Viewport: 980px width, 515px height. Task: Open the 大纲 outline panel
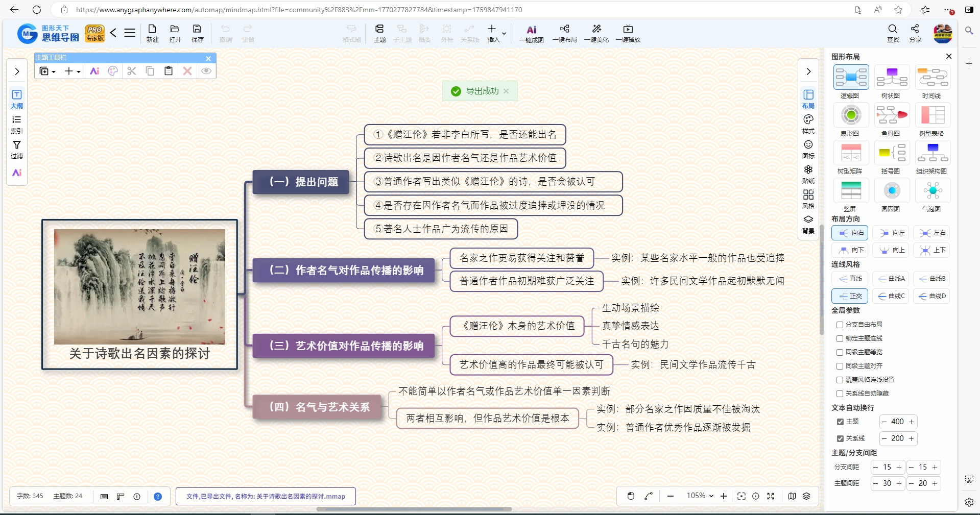(17, 99)
